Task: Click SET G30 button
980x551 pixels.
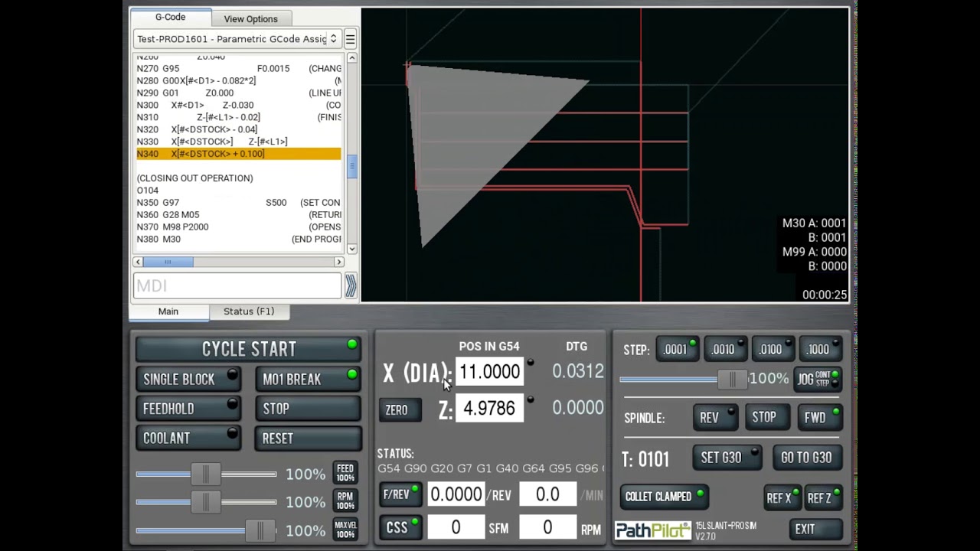Action: pos(727,458)
